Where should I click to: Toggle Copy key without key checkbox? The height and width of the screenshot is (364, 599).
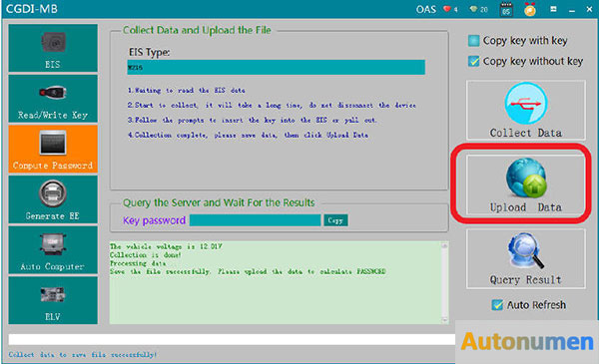coord(473,61)
